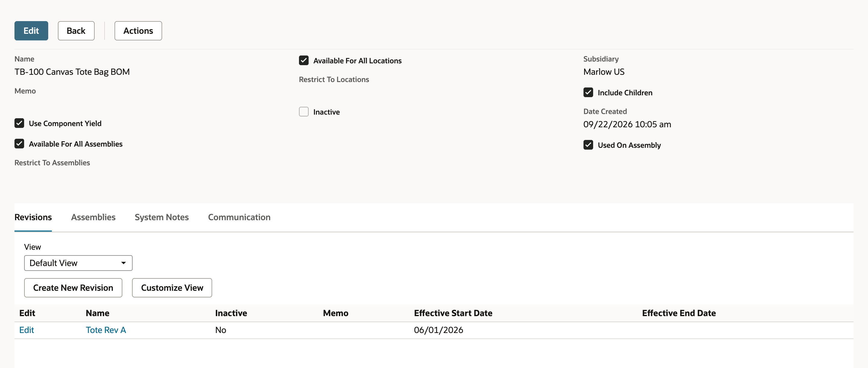868x368 pixels.
Task: Click the Memo column header
Action: (x=335, y=313)
